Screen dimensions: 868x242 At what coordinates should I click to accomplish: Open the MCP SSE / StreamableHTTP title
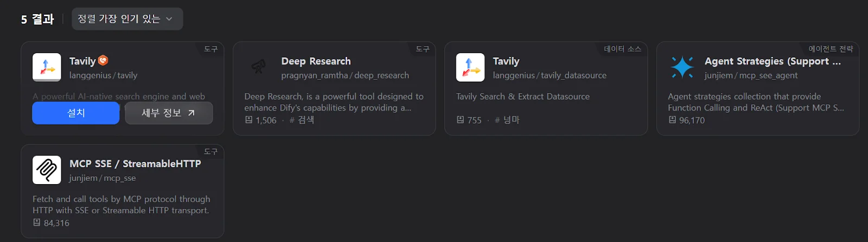click(x=135, y=163)
